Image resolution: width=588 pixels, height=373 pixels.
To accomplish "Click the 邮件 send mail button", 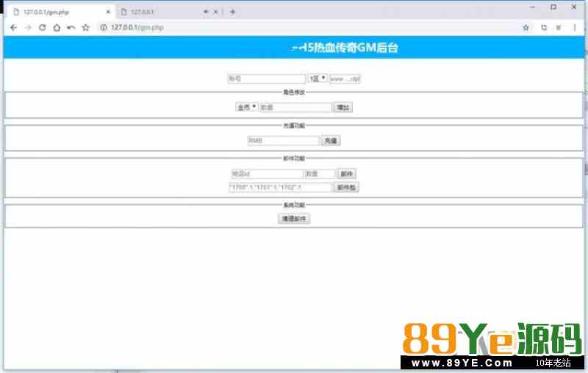I will tap(346, 174).
